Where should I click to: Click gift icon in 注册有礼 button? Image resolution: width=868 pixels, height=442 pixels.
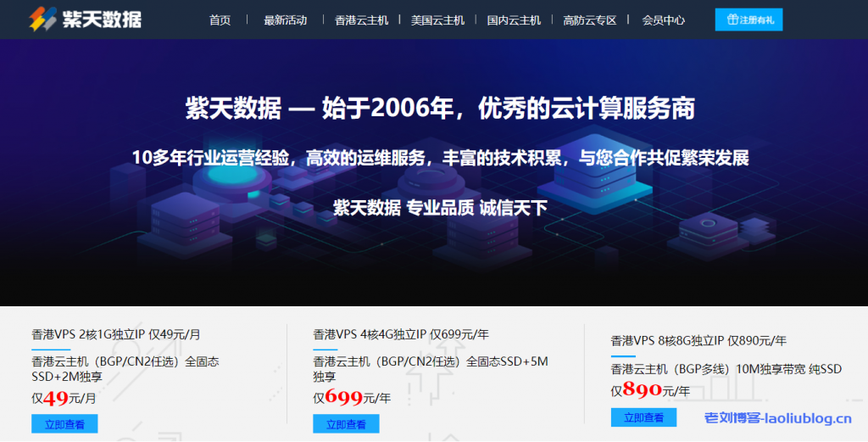point(732,20)
